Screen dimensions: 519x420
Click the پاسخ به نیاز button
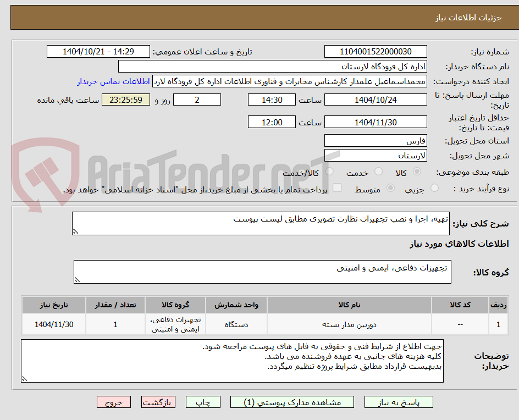coord(399,402)
